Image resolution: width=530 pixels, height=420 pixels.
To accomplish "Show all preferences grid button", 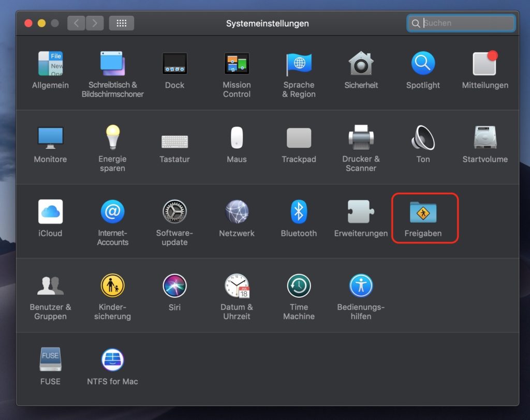I will (x=121, y=23).
